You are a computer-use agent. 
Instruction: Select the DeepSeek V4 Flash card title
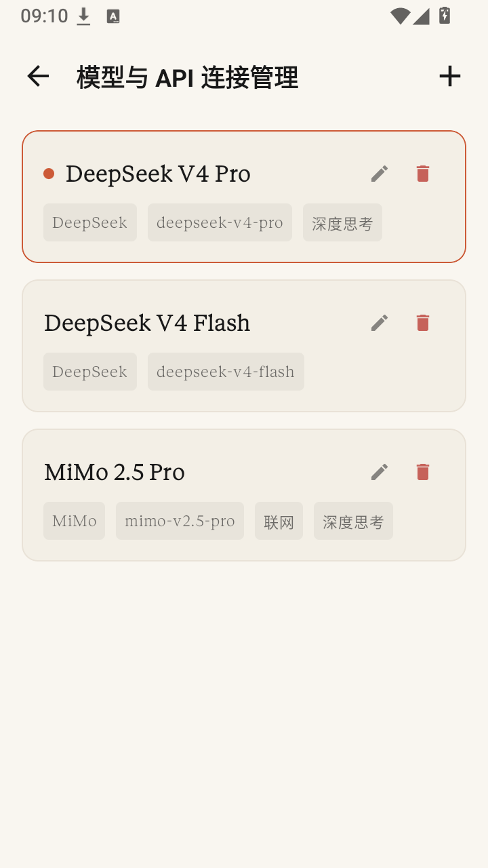(147, 323)
